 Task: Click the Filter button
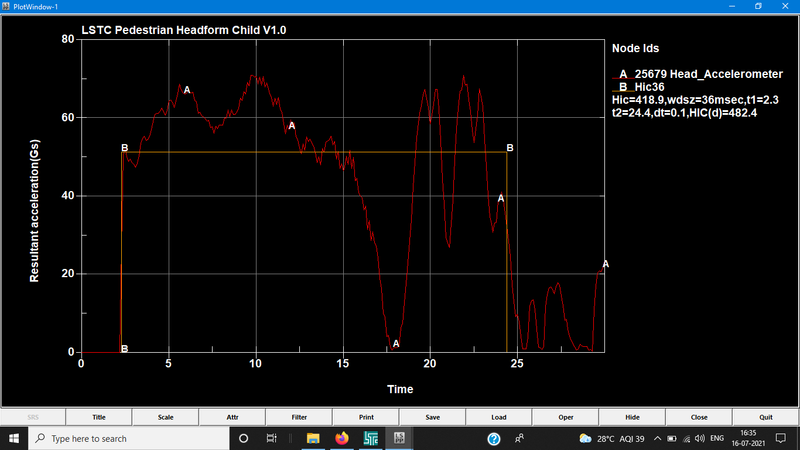click(x=299, y=417)
